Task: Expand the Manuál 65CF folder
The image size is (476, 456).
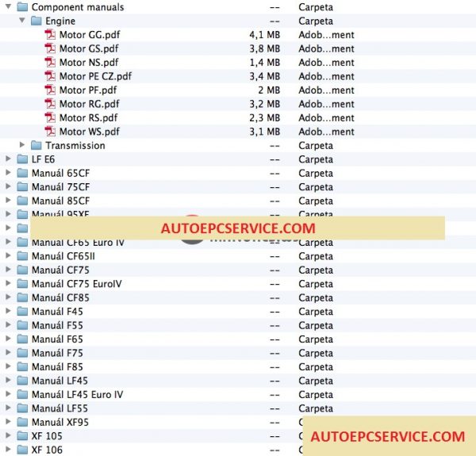Action: pos(8,173)
